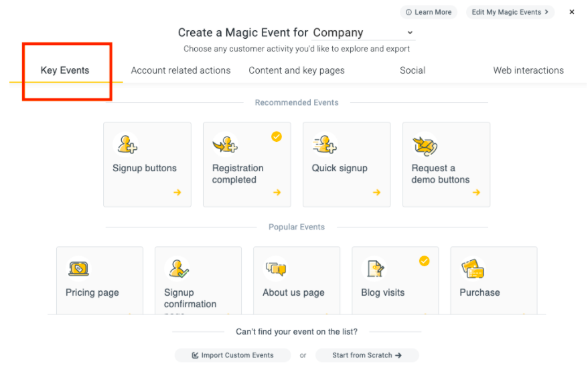Choose Start from Scratch
Screen dimensions: 588x382
[367, 355]
